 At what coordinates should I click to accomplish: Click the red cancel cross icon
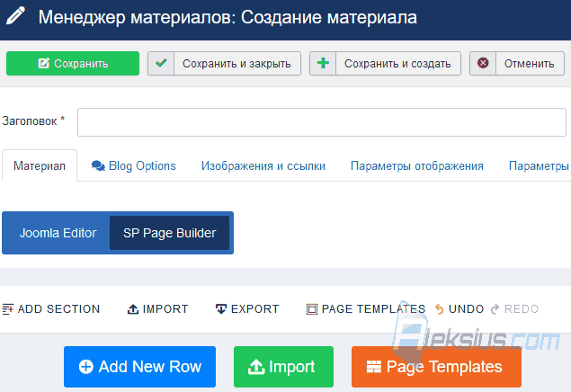click(483, 63)
